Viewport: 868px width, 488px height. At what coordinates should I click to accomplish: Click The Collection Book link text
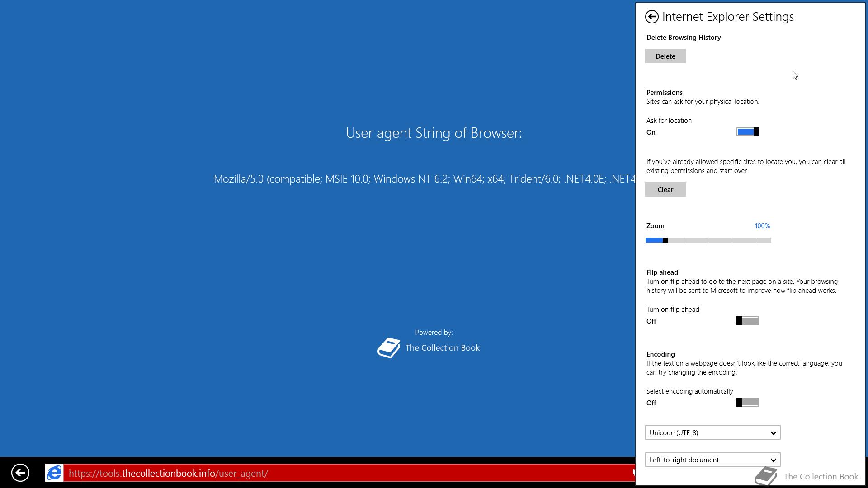pos(443,347)
